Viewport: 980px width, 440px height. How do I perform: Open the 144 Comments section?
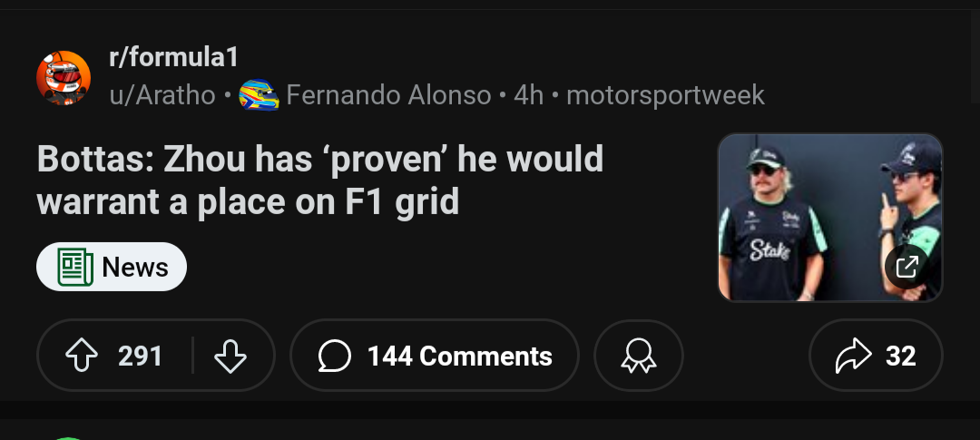point(459,357)
